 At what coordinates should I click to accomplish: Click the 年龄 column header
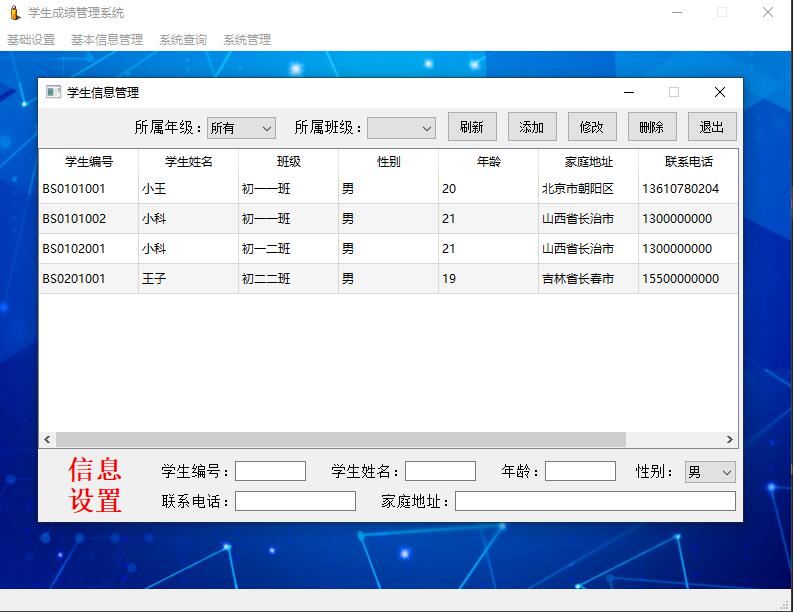[488, 161]
